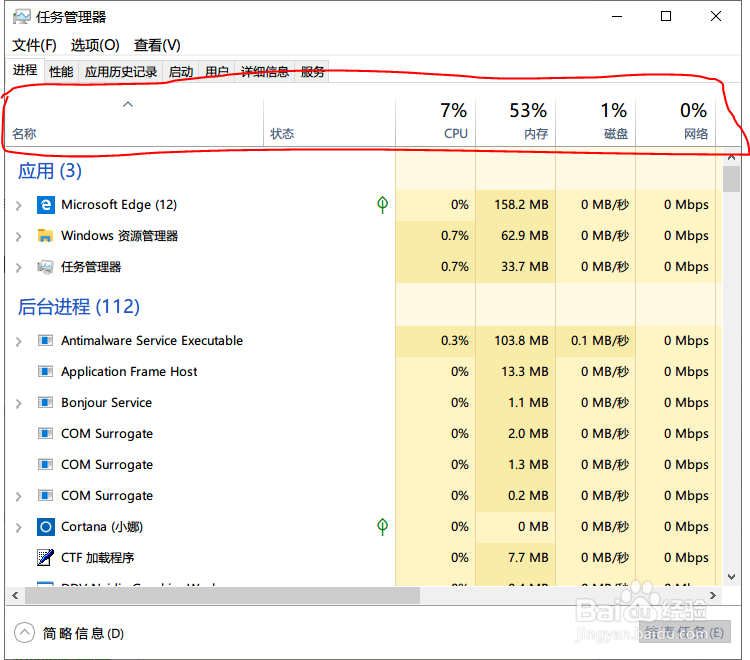Image resolution: width=750 pixels, height=660 pixels.
Task: Sort by the 53% 内存 column header
Action: (x=516, y=122)
